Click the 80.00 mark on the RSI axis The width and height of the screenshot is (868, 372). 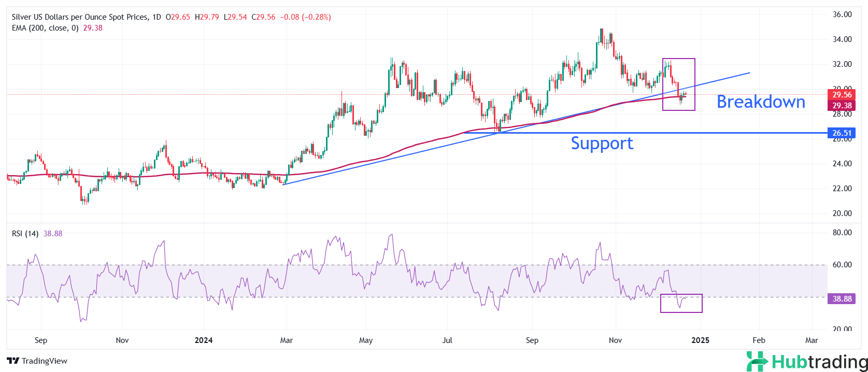[x=842, y=233]
